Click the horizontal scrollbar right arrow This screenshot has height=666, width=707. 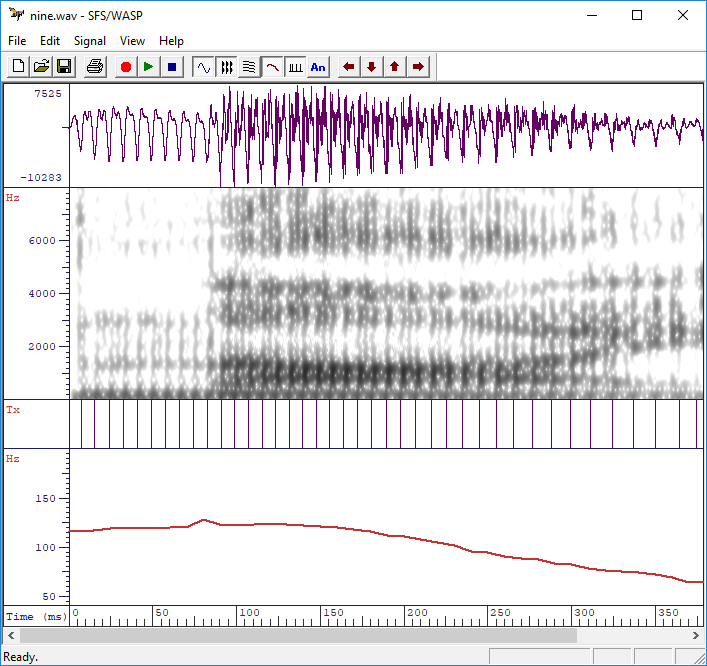[x=696, y=635]
